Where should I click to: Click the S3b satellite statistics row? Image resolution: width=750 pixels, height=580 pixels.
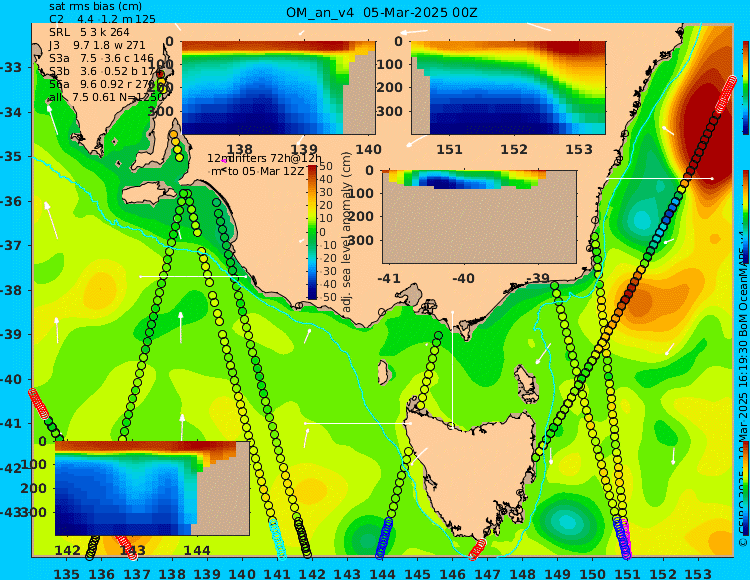(x=106, y=71)
